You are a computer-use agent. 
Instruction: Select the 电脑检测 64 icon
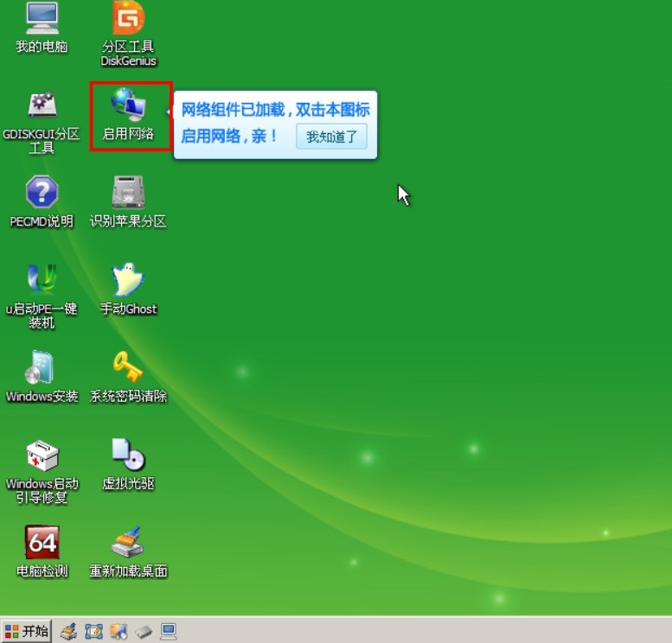pyautogui.click(x=42, y=543)
